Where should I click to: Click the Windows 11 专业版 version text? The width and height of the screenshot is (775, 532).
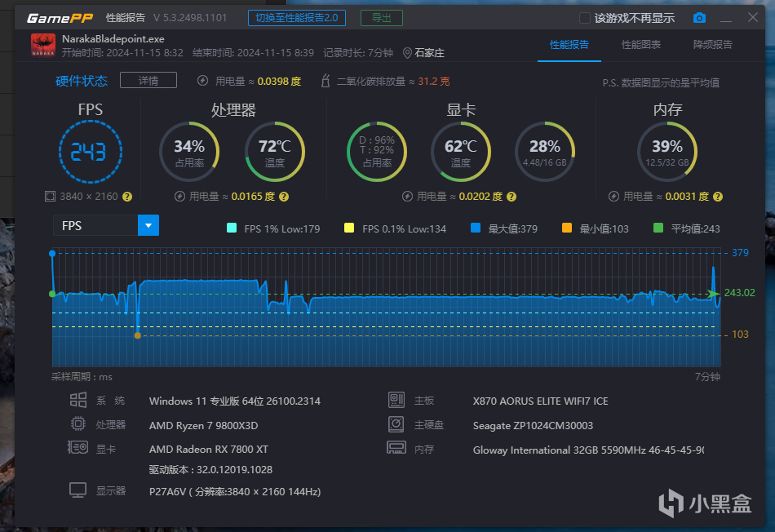click(x=235, y=401)
